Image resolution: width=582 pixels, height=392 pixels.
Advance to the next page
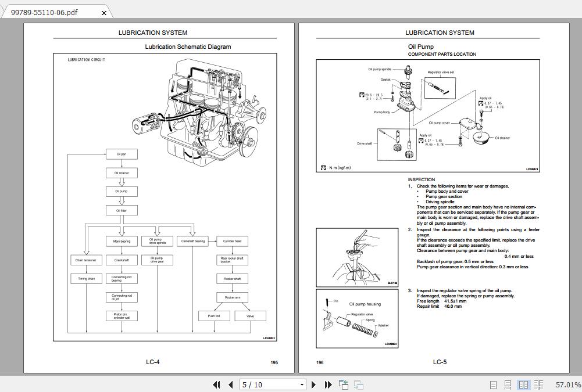(x=313, y=384)
